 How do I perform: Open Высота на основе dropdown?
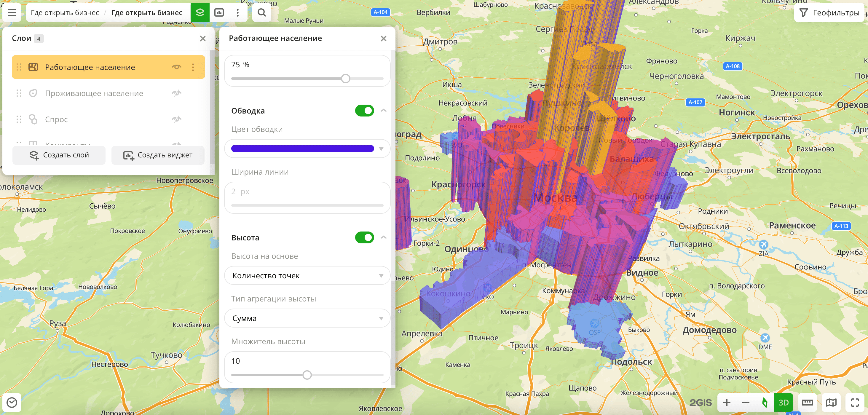(x=307, y=276)
